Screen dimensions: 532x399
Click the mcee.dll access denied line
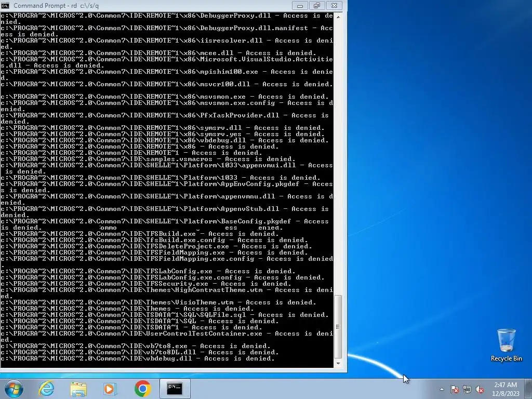coord(158,53)
